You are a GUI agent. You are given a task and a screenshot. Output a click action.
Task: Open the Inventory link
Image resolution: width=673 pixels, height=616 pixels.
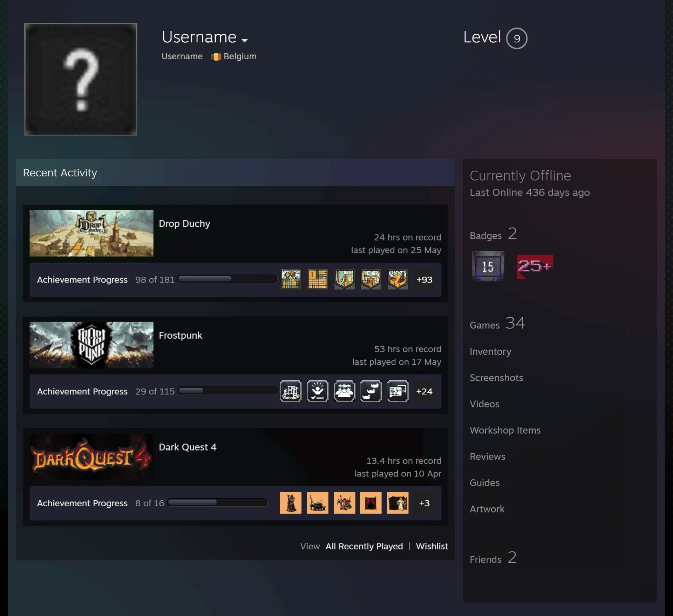click(490, 352)
